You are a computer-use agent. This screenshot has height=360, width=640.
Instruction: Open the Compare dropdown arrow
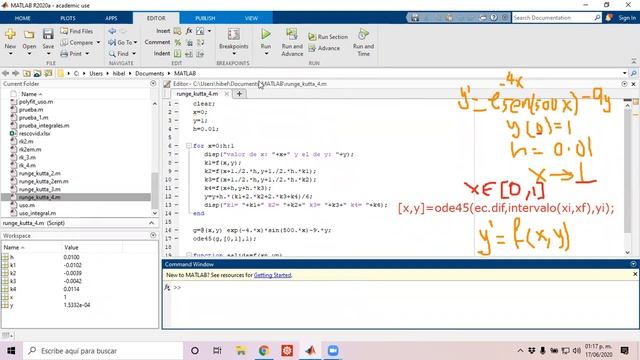[98, 42]
